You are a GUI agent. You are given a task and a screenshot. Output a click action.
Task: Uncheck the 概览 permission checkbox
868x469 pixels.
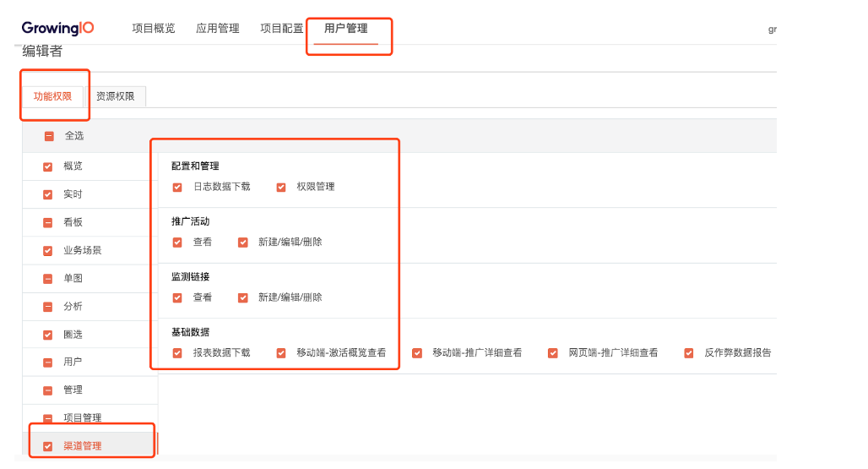click(x=47, y=166)
